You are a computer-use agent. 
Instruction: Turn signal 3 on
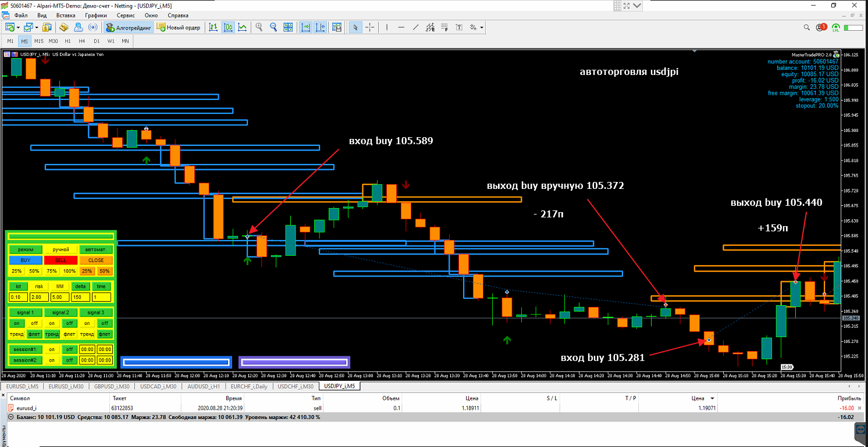tap(87, 323)
